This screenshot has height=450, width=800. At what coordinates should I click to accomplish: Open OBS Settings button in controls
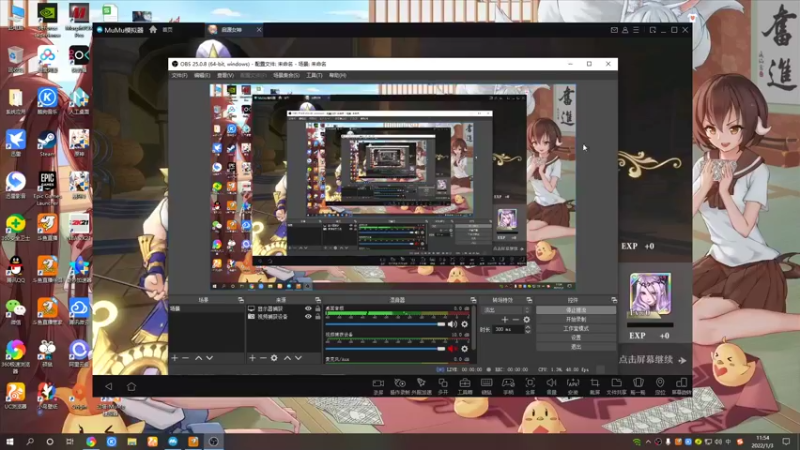(x=576, y=338)
